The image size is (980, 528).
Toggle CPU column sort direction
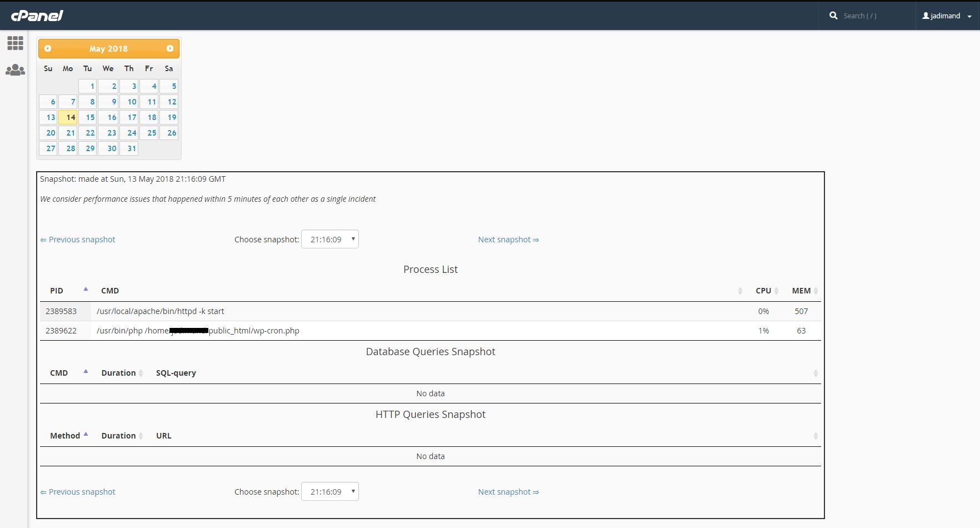pyautogui.click(x=777, y=291)
